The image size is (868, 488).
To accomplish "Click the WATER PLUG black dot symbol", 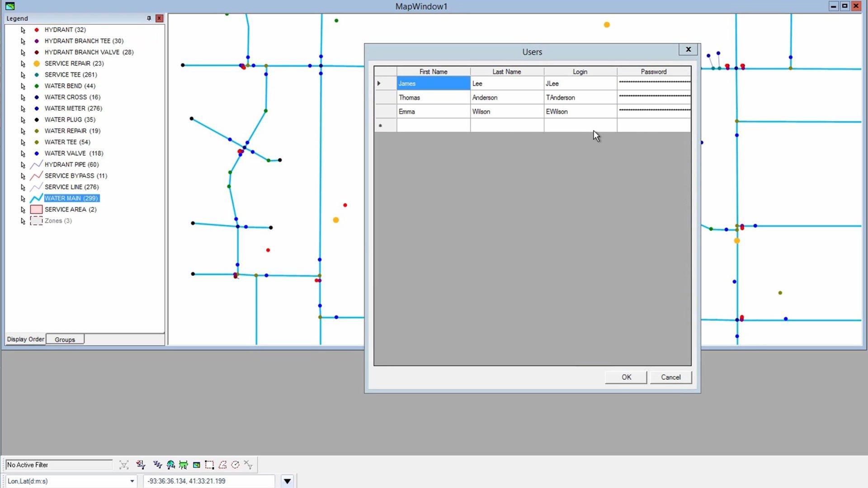I will coord(37,120).
